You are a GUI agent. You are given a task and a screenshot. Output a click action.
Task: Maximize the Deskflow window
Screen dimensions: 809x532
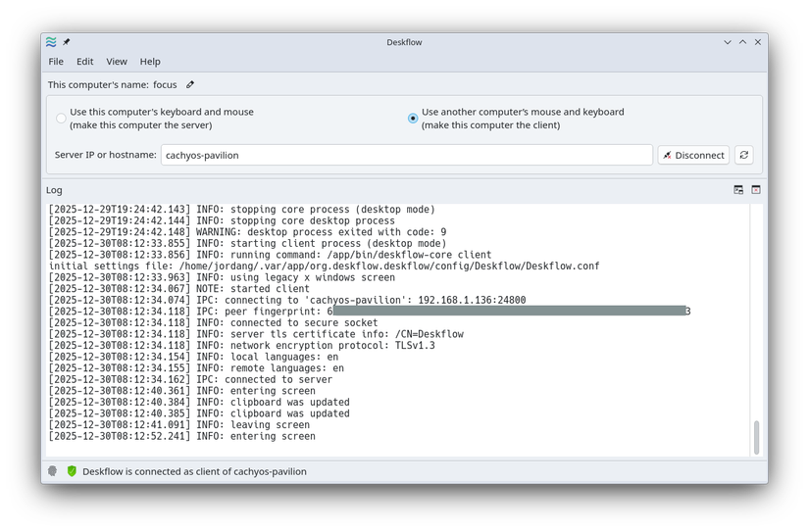(742, 42)
